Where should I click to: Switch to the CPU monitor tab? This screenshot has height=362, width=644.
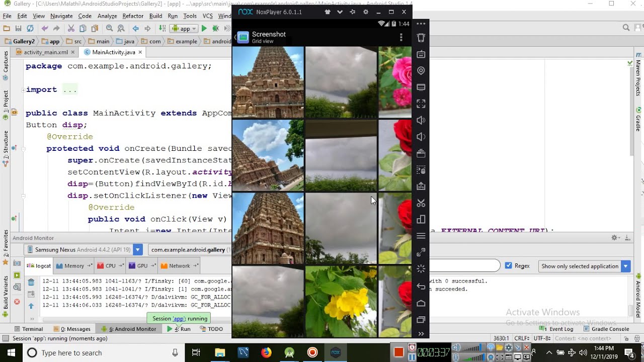point(110,266)
